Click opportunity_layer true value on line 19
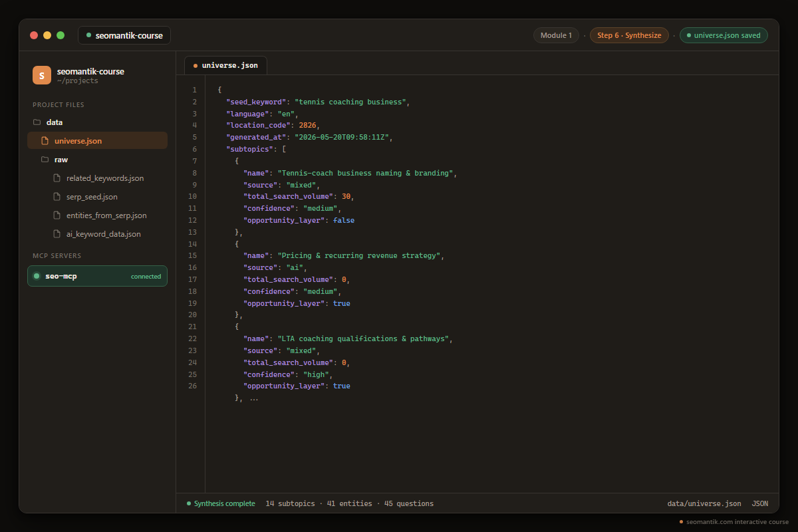This screenshot has height=532, width=798. (x=342, y=303)
